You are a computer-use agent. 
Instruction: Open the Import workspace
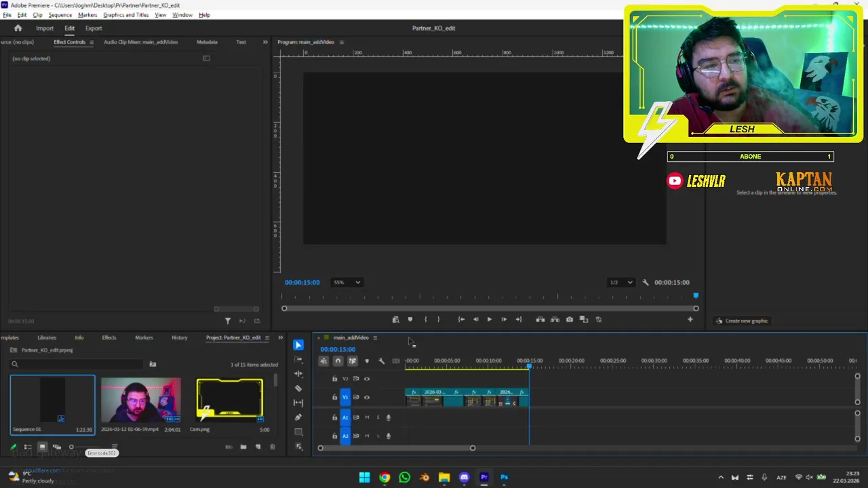point(45,28)
